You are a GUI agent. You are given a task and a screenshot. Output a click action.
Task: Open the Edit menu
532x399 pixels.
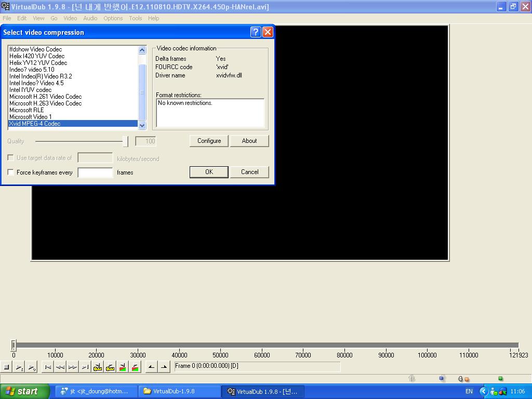[x=22, y=18]
